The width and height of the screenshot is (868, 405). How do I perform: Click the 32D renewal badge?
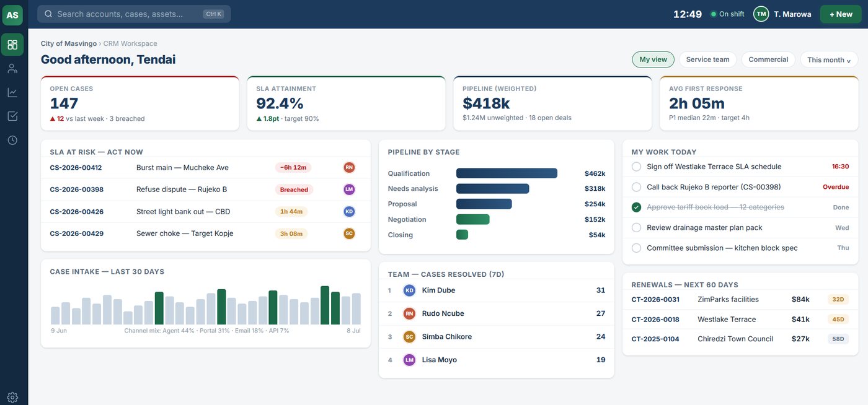pos(838,299)
